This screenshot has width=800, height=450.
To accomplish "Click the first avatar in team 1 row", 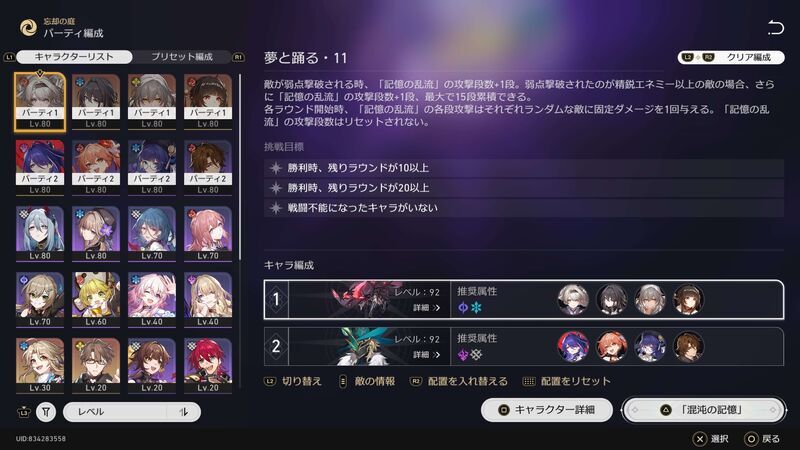I will coord(573,299).
